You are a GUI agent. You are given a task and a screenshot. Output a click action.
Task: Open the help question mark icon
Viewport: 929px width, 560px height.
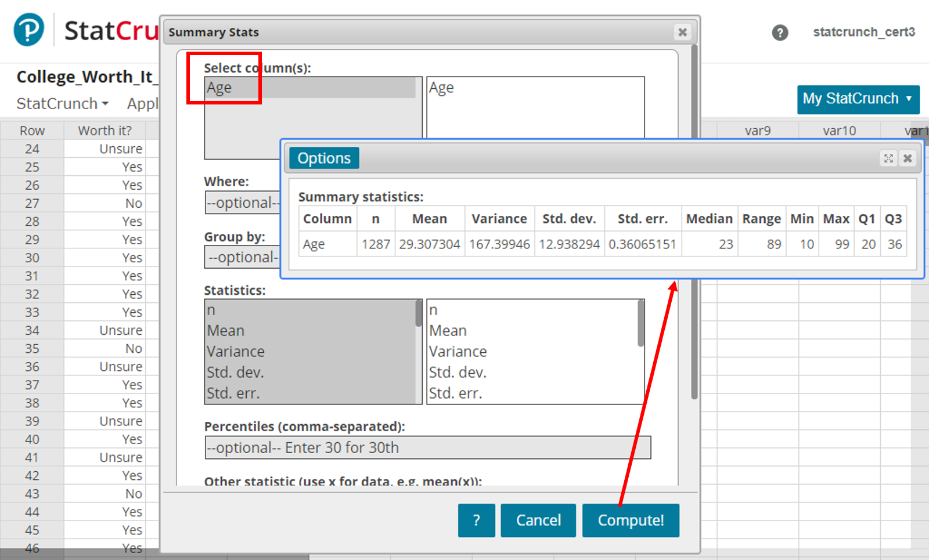point(779,33)
